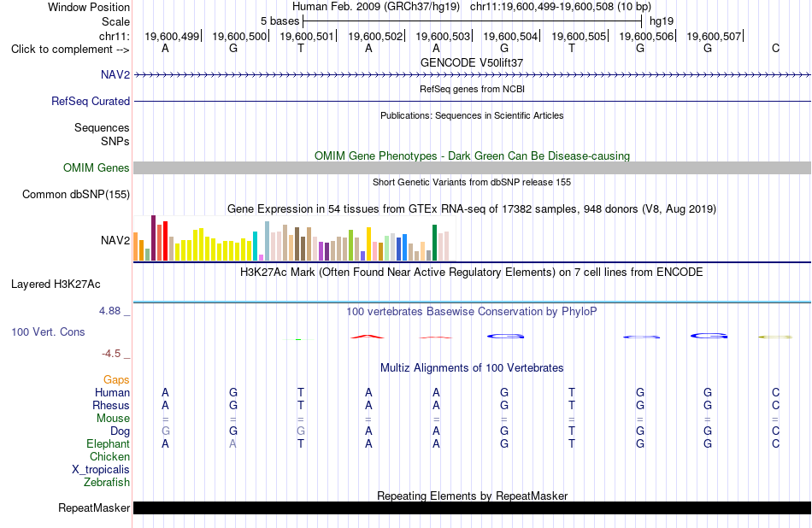The width and height of the screenshot is (812, 528).
Task: Click the Chicken species row label
Action: (109, 456)
